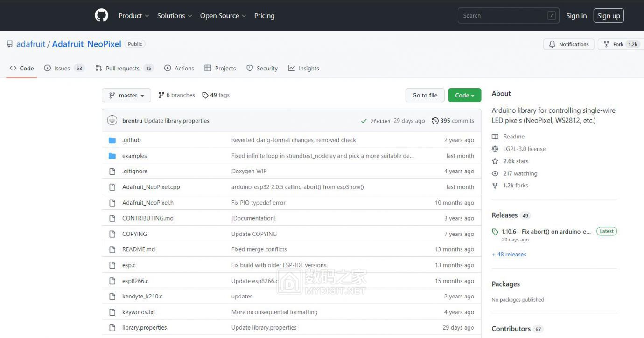Open the esp8266.c file

[x=135, y=281]
